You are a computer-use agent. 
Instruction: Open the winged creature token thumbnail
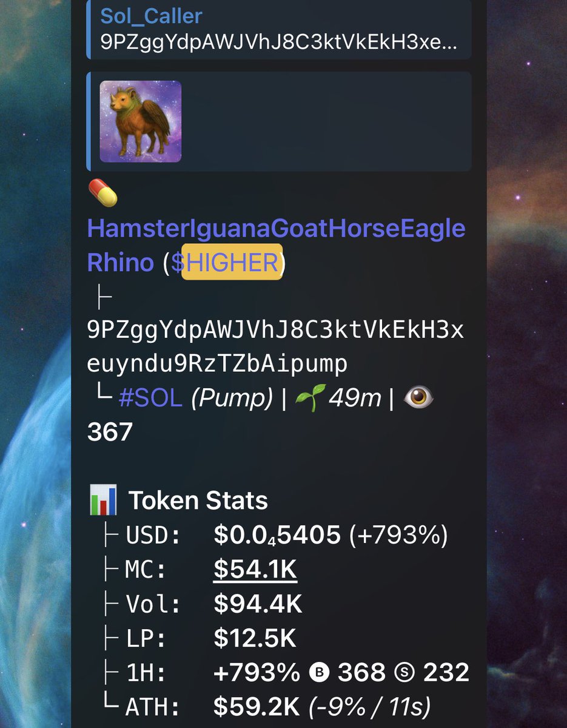point(140,121)
